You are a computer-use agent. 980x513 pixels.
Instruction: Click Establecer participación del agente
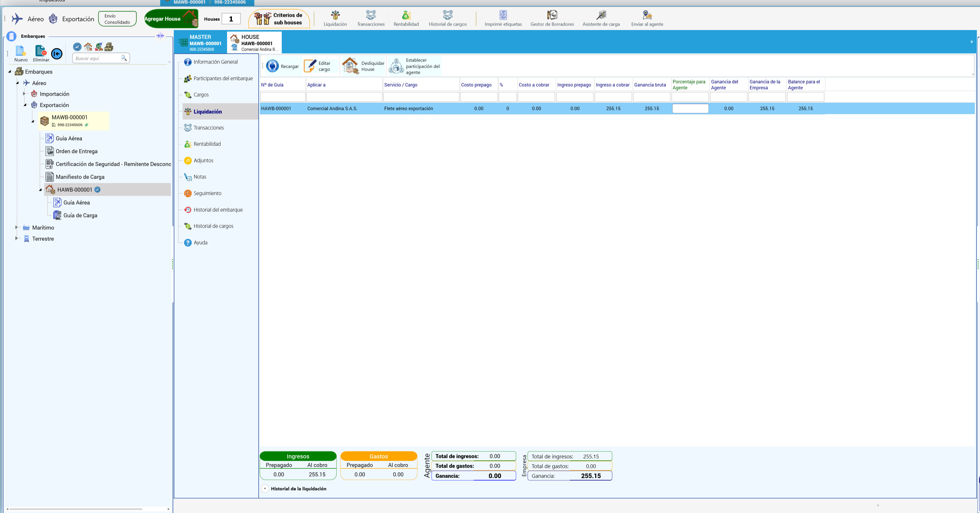pos(414,66)
